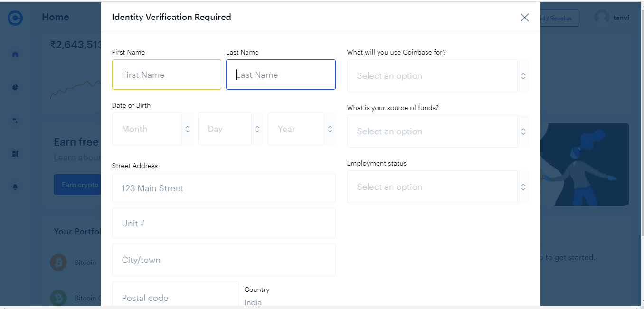Close the Identity Verification dialog
This screenshot has height=309, width=644.
(x=524, y=18)
